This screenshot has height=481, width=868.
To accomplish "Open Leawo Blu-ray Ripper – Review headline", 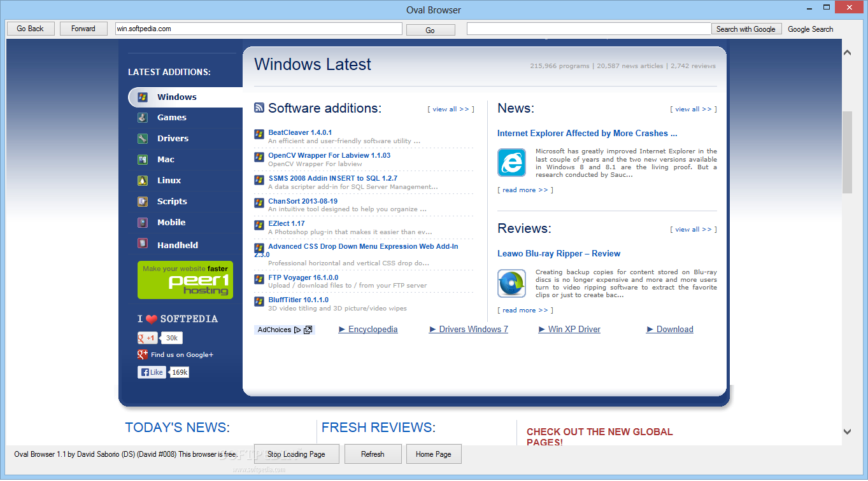I will [559, 254].
